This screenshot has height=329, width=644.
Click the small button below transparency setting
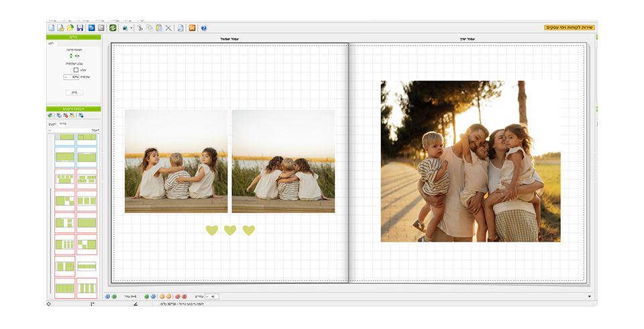[74, 93]
